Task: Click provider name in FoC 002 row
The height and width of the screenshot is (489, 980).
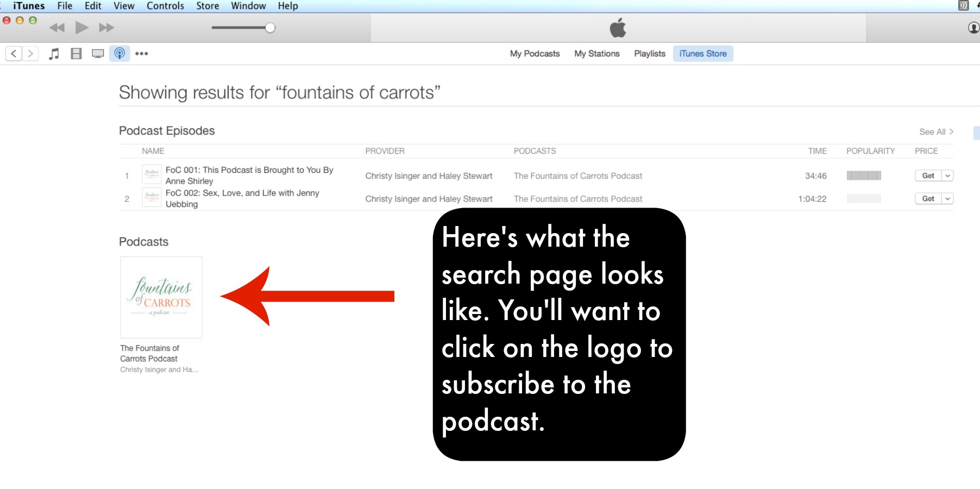Action: [x=429, y=198]
